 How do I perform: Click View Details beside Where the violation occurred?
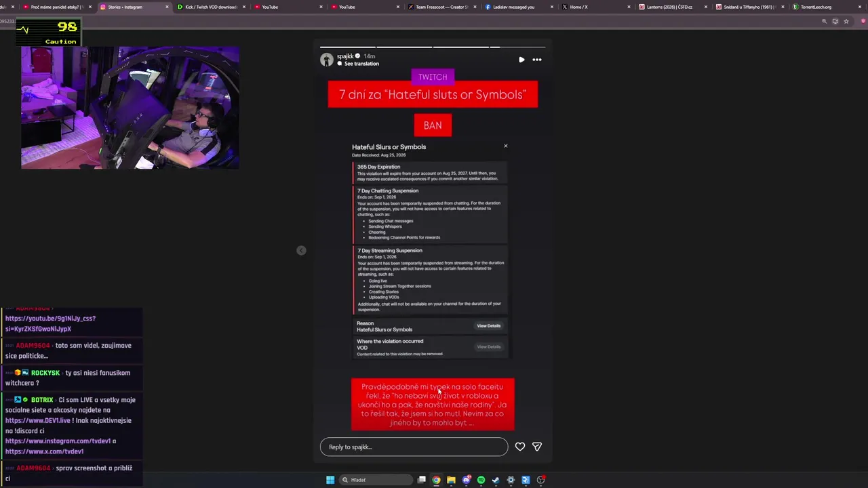pyautogui.click(x=488, y=347)
